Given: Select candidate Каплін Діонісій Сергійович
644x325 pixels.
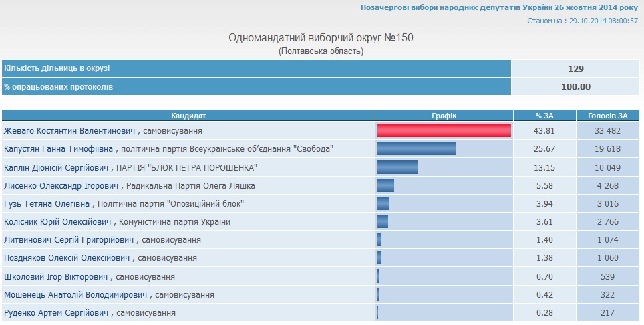Looking at the screenshot, I should [58, 167].
